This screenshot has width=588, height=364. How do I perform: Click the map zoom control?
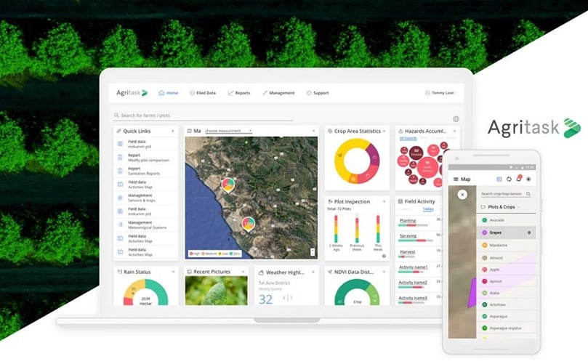point(313,252)
